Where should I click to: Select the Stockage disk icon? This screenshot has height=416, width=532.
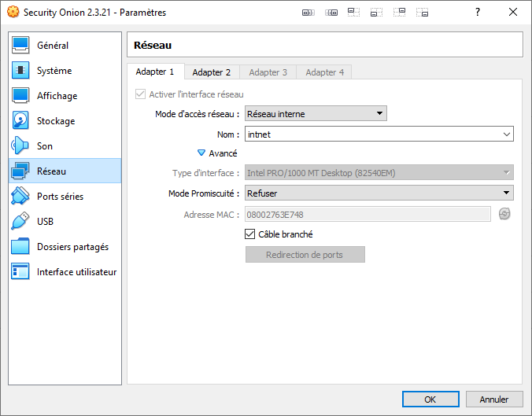[20, 120]
